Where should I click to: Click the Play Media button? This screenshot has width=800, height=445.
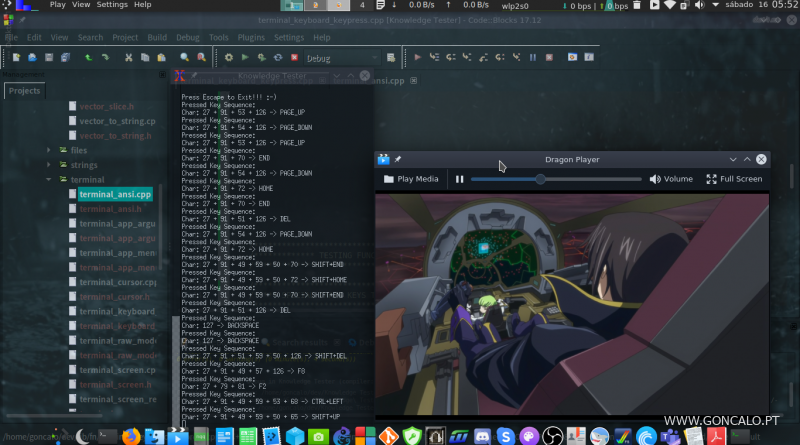[x=411, y=179]
